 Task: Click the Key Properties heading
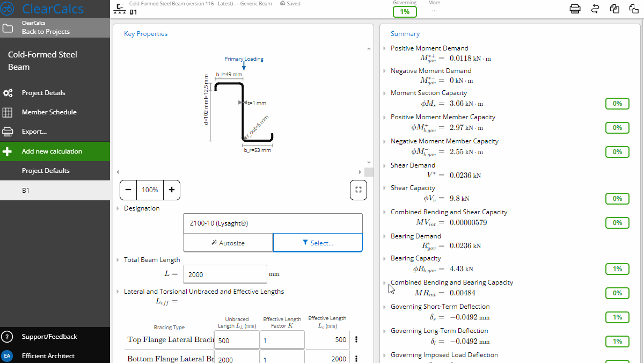click(146, 34)
